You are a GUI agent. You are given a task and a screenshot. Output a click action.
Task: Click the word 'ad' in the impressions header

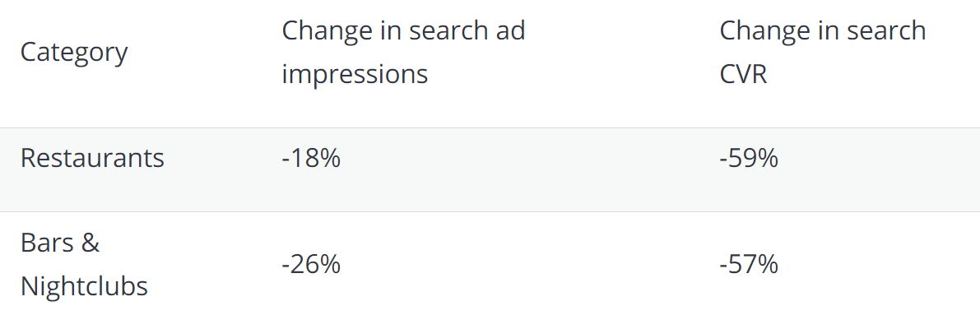point(510,31)
